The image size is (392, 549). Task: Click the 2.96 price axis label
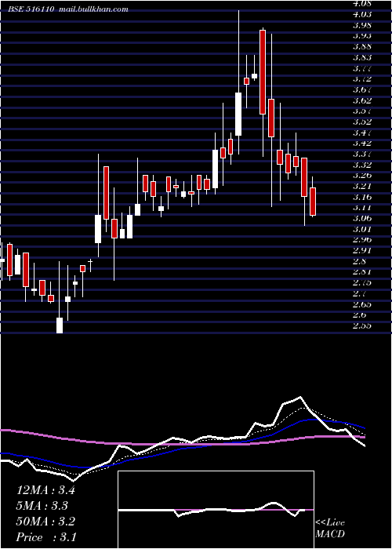click(x=361, y=240)
